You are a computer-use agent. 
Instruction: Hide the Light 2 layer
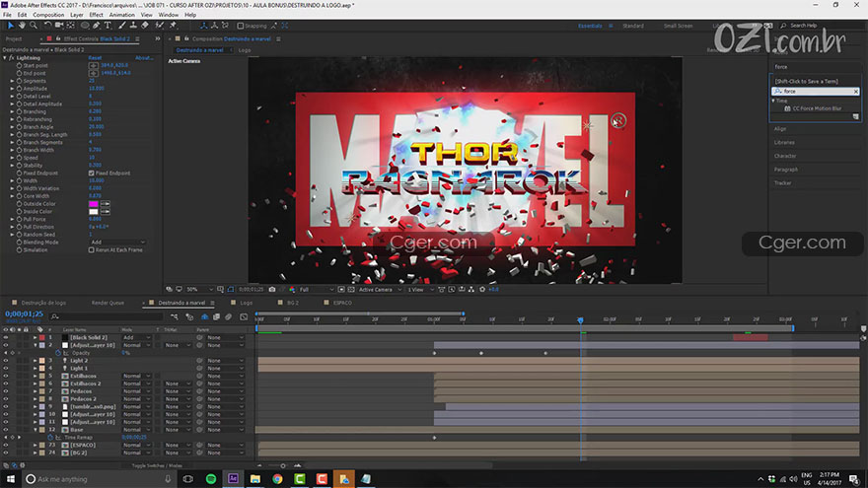(6, 361)
